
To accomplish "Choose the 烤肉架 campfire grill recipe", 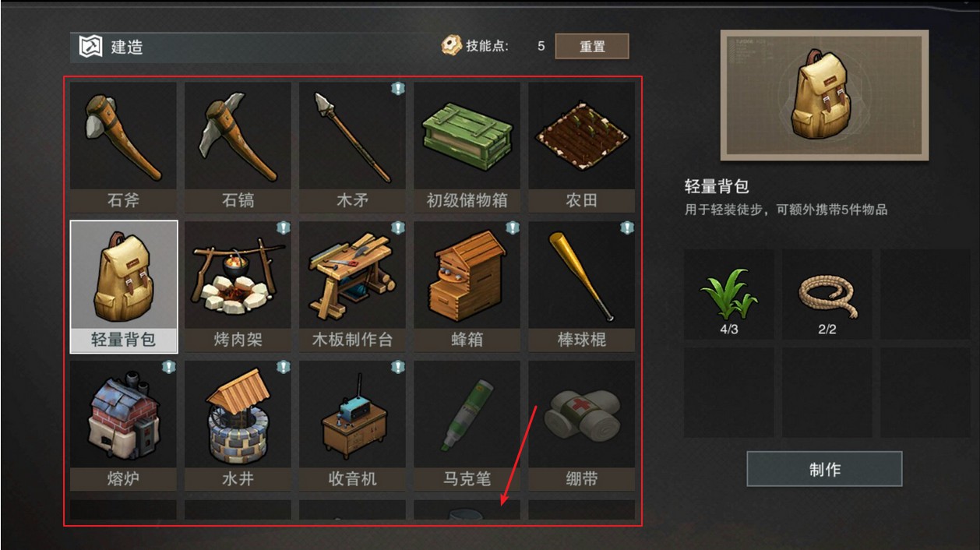I will [x=238, y=287].
